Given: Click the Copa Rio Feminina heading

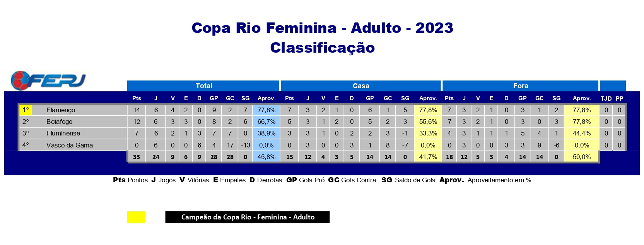Looking at the screenshot, I should (x=322, y=28).
